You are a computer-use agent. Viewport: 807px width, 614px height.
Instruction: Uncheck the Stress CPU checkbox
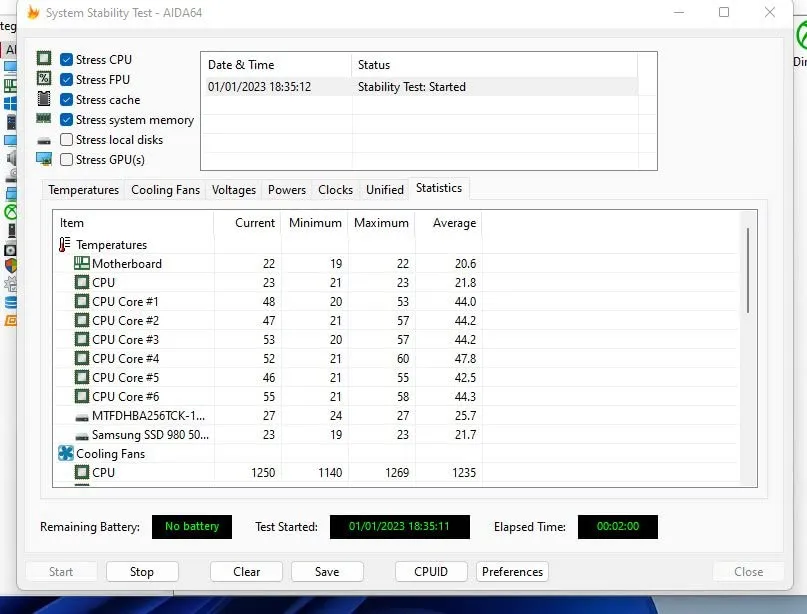click(x=66, y=60)
